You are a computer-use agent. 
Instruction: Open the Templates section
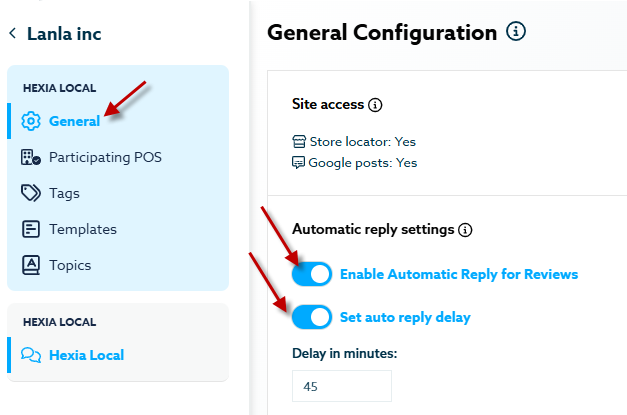[82, 229]
